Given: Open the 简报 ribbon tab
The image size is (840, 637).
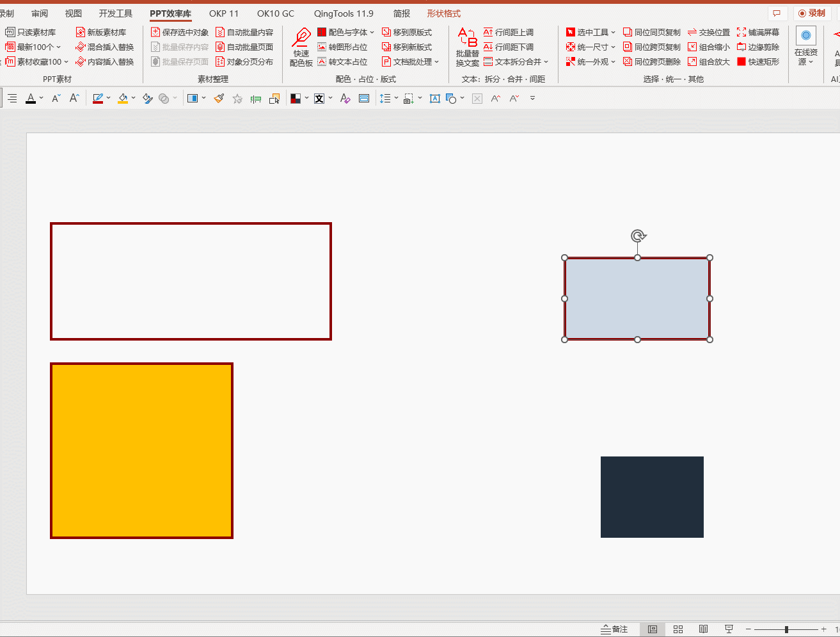Looking at the screenshot, I should click(x=402, y=13).
